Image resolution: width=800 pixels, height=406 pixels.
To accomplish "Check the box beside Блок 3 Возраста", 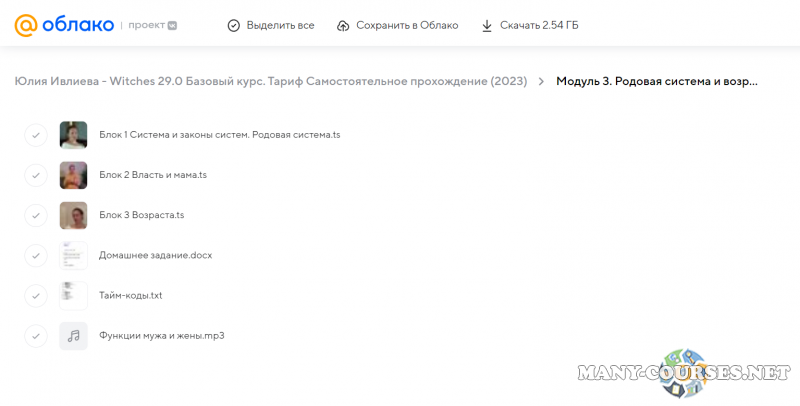I will tap(35, 215).
